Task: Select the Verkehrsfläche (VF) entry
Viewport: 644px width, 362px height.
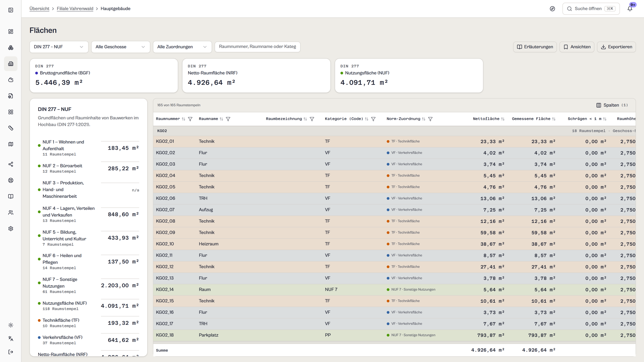Action: tap(89, 340)
